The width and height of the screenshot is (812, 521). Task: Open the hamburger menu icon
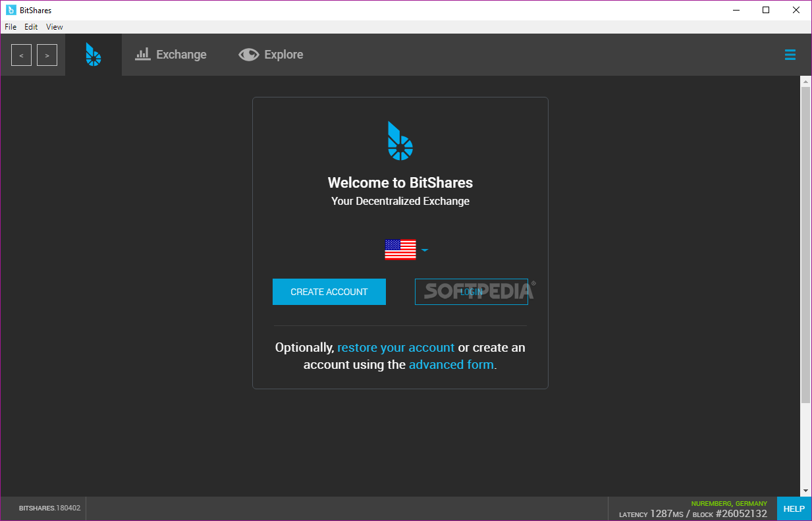[x=790, y=55]
